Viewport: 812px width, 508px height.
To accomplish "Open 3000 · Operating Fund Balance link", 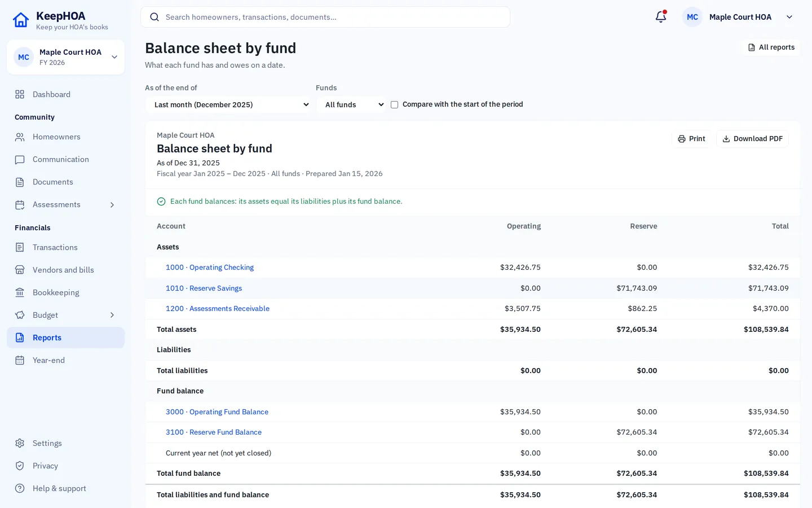I will click(x=217, y=412).
